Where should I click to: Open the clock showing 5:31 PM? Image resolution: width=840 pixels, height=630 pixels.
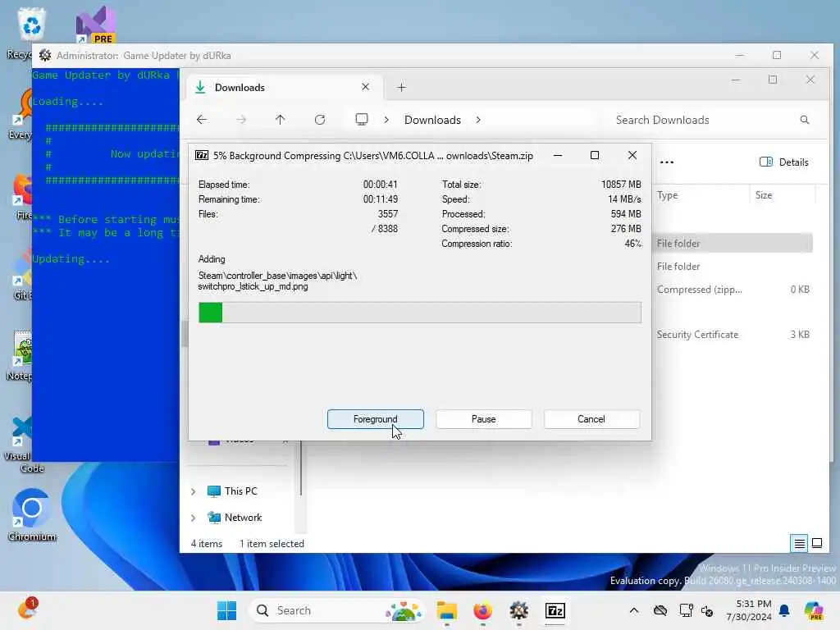(748, 610)
